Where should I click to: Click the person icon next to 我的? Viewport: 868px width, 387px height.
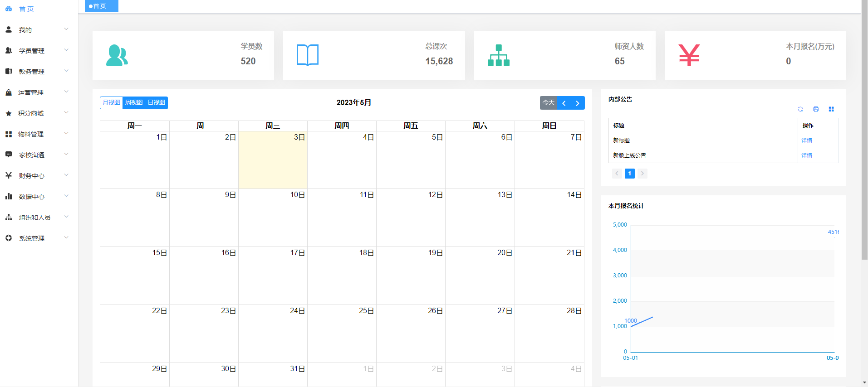(x=9, y=29)
